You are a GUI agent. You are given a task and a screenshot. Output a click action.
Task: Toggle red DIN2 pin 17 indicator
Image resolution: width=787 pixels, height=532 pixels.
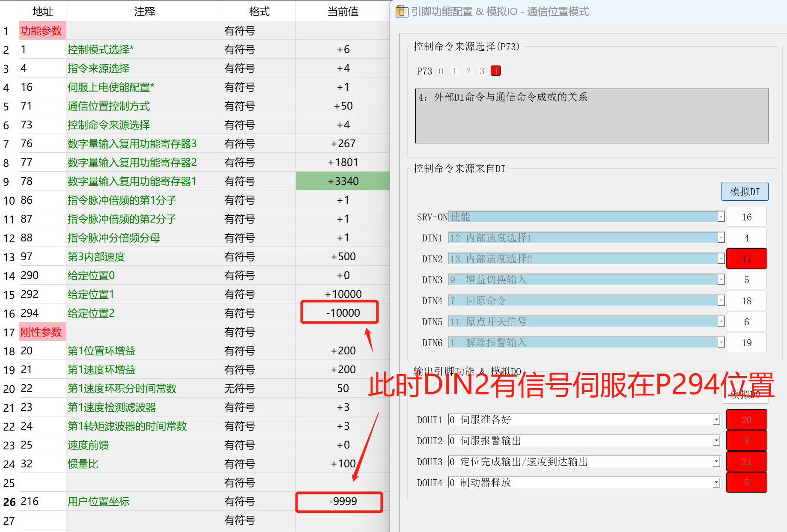tap(746, 259)
